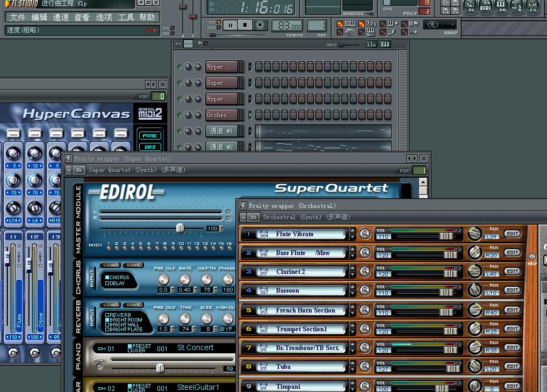Click preset stepper arrows for Trumpet Section1
This screenshot has height=392, width=547.
pos(352,329)
